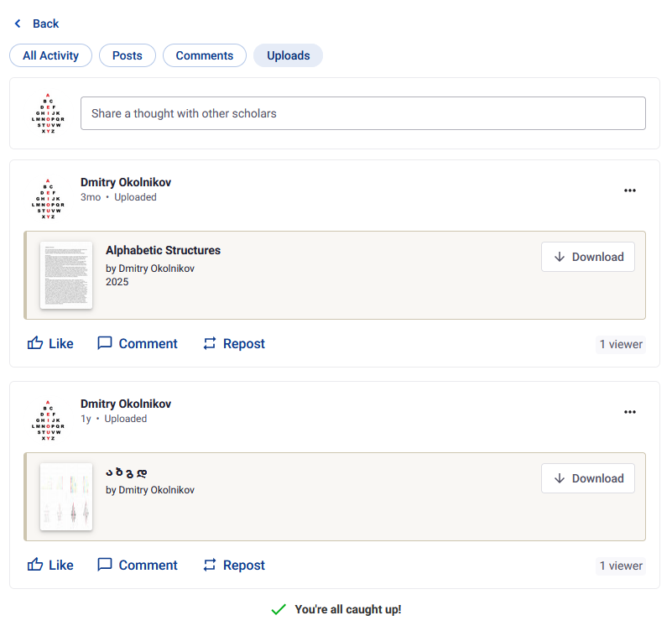Screen dimensions: 672x631
Task: Like the Alphabetic Structures upload post
Action: [50, 343]
